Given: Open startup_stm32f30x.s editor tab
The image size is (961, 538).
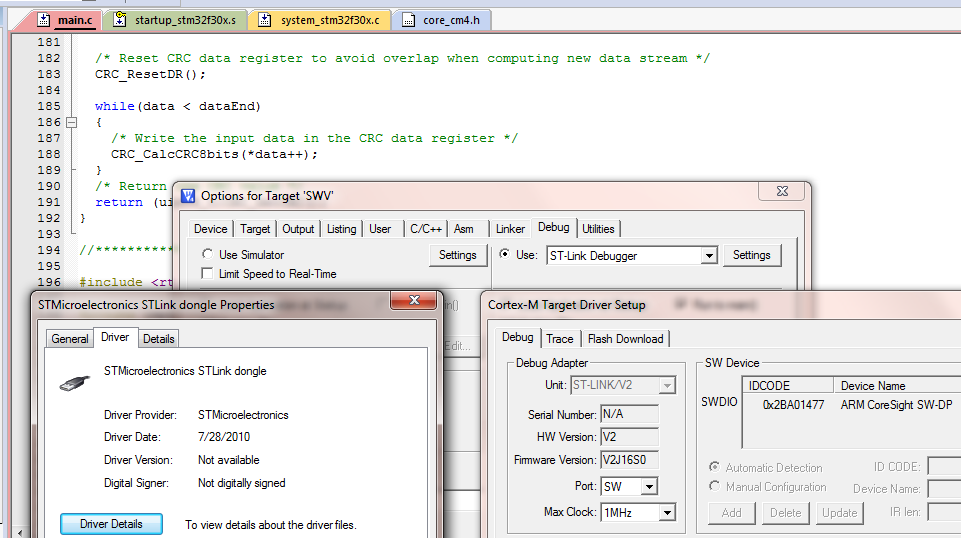Looking at the screenshot, I should click(x=185, y=20).
